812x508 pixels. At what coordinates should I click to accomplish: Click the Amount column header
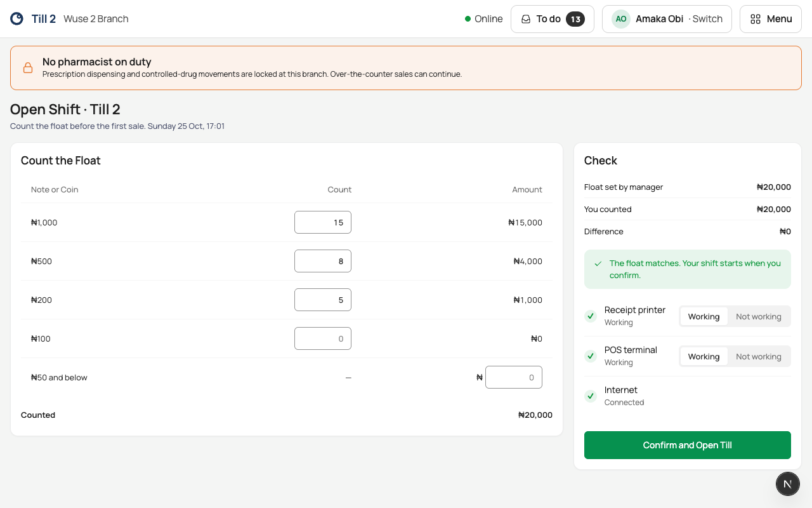coord(527,190)
